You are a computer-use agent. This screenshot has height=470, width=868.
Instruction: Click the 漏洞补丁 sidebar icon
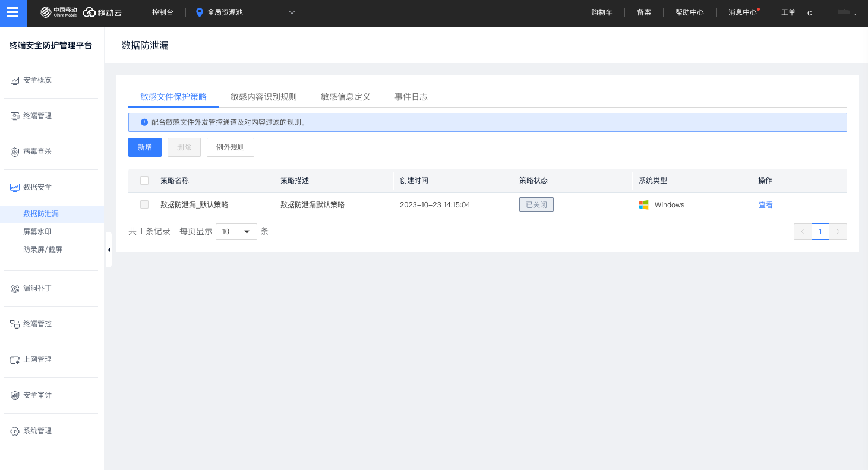tap(15, 288)
